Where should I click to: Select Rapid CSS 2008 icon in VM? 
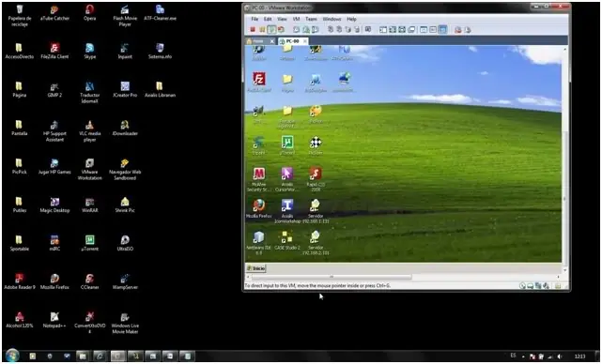pos(316,180)
